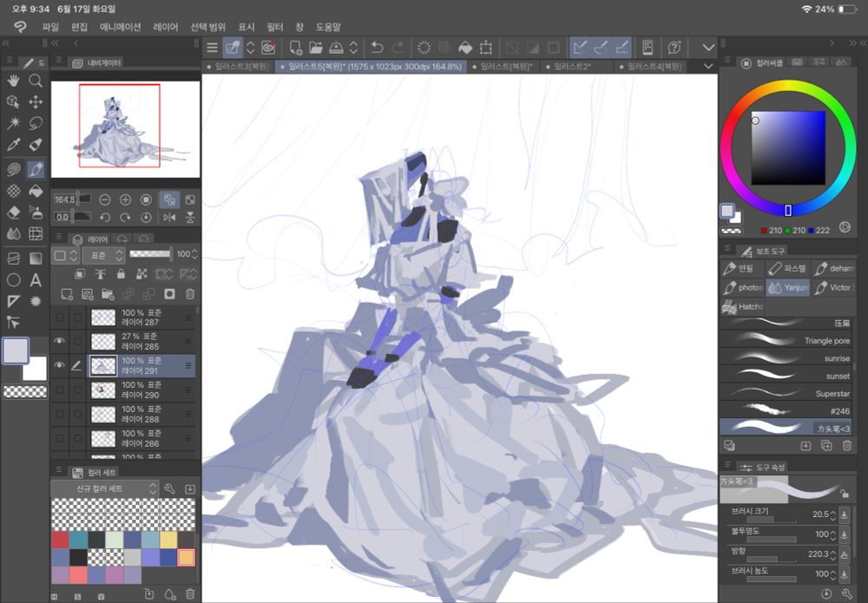Screen dimensions: 868x603
Task: Flip canvas horizontally in Navigator
Action: [169, 218]
